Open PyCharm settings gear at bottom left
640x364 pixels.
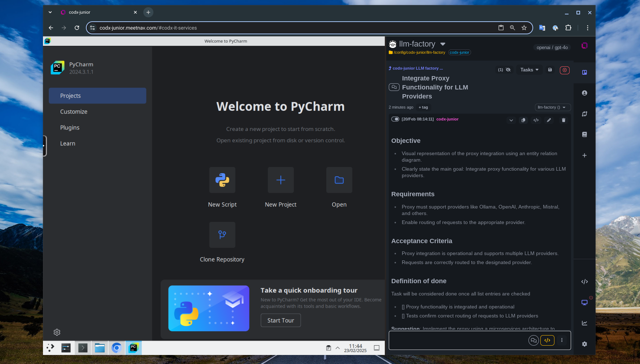point(57,332)
